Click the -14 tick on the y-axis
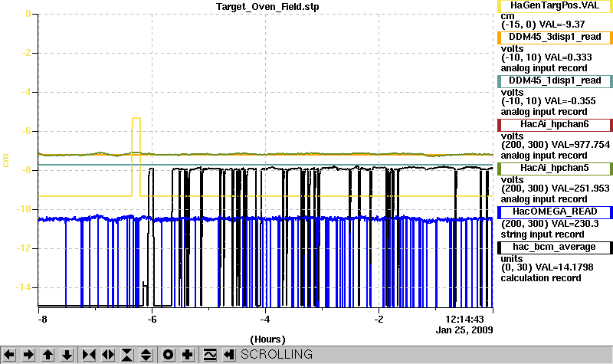Image resolution: width=613 pixels, height=364 pixels. (24, 287)
